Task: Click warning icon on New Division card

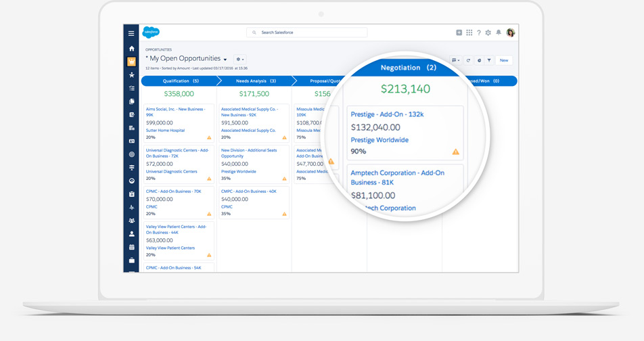Action: click(284, 179)
